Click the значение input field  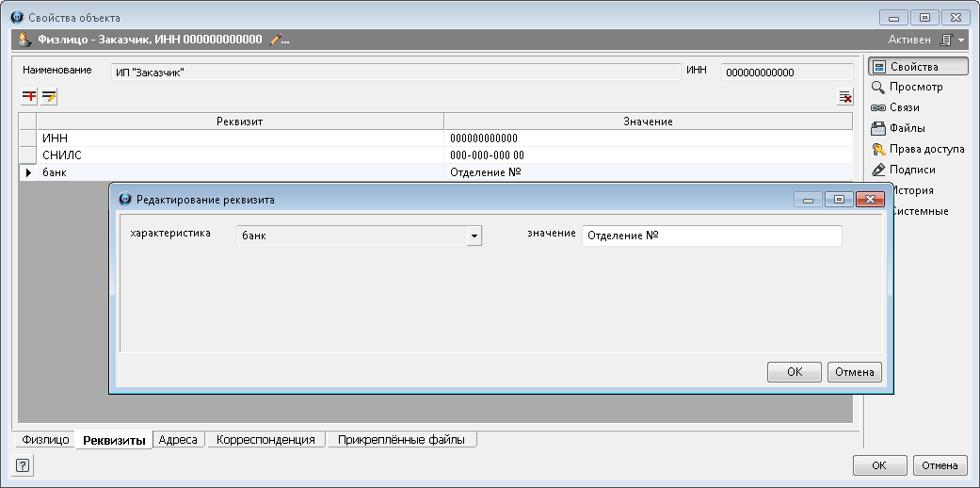coord(711,236)
